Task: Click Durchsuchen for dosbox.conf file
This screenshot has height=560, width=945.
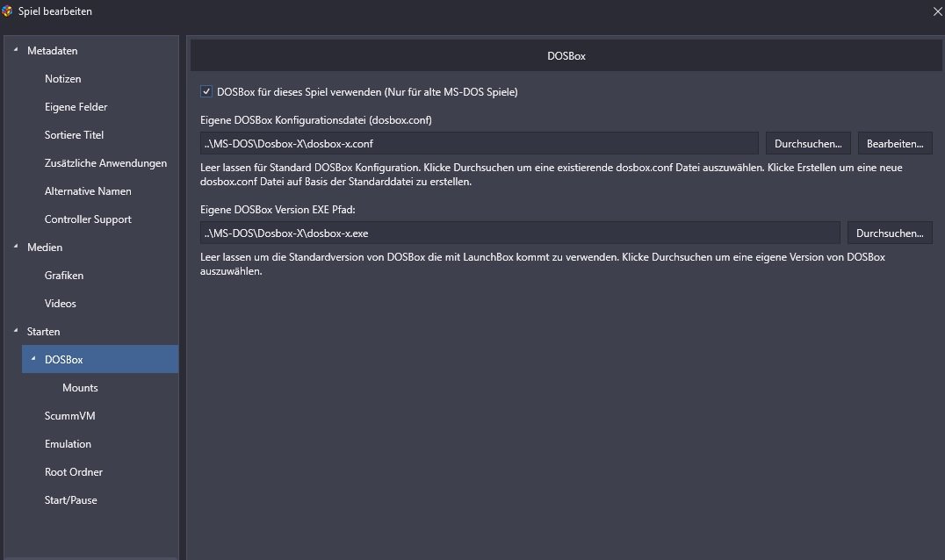Action: click(x=808, y=143)
